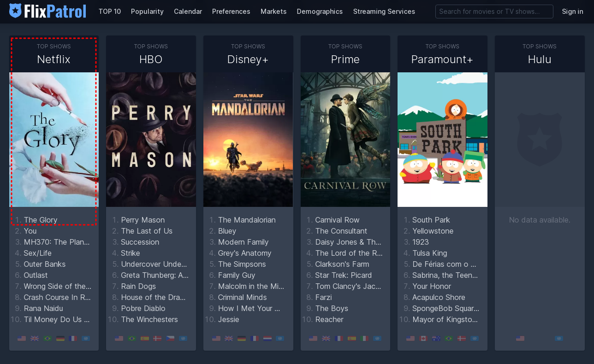This screenshot has width=594, height=364.
Task: Select Denmark flag under Paramount+ list
Action: 462,339
